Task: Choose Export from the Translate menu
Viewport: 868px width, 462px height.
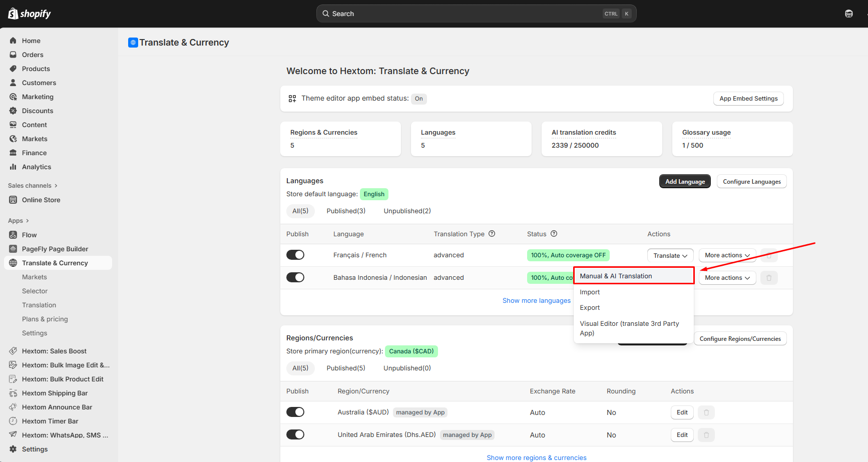Action: pos(634,307)
